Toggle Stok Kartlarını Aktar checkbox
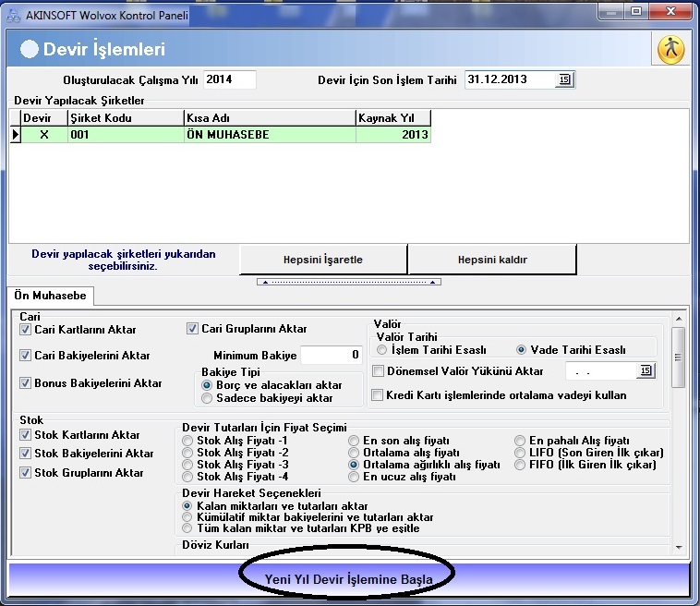 (26, 435)
